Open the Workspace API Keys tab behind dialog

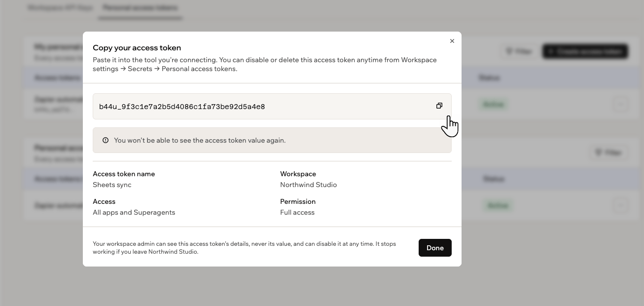60,8
